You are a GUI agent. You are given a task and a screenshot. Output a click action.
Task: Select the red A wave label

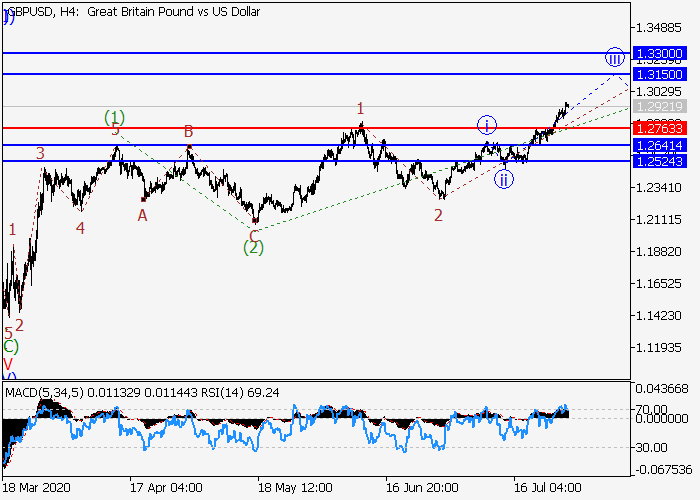click(143, 214)
